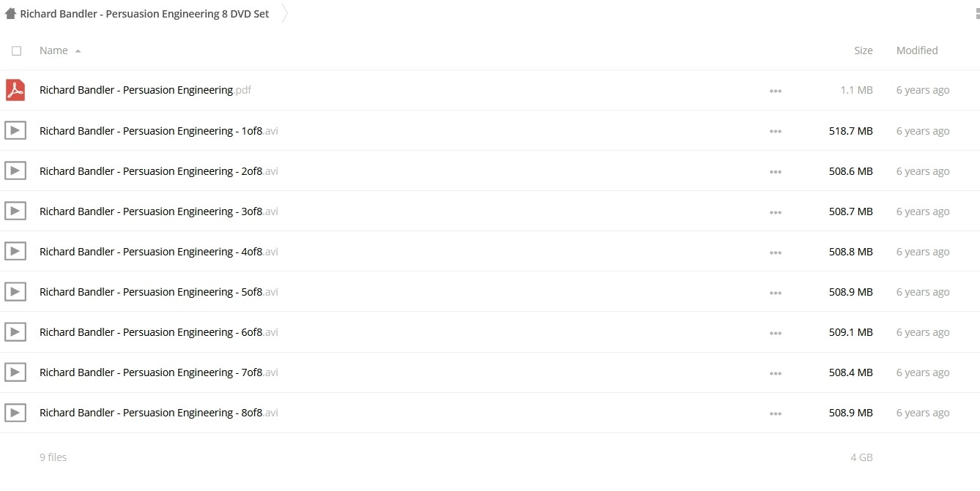Open Persuasion Engineering - 3of8.avi
Image resolution: width=980 pixels, height=491 pixels.
159,211
